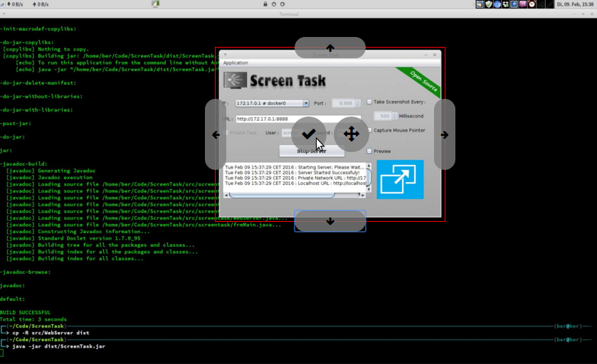
Task: Click the log scroll-down arrow
Action: [x=369, y=189]
